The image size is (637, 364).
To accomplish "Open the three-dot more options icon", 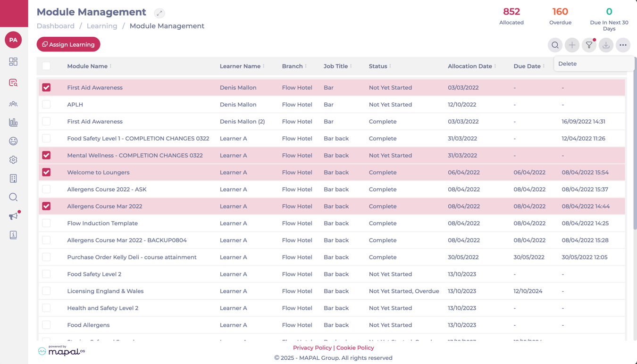I will [x=623, y=45].
